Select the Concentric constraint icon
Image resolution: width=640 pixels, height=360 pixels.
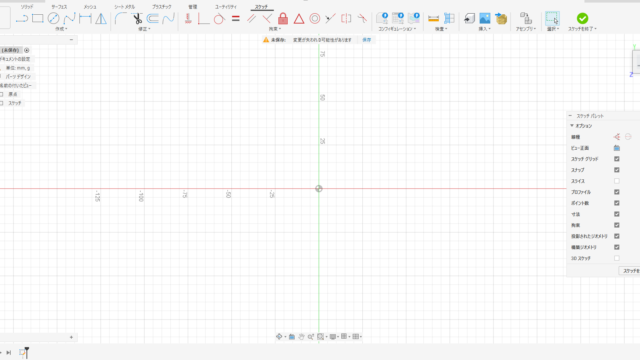coord(315,18)
